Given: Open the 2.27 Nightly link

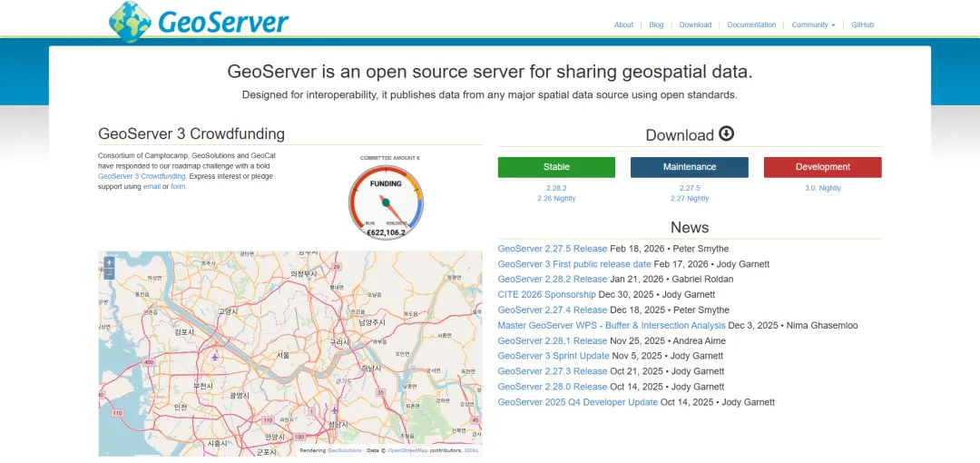Looking at the screenshot, I should point(690,198).
